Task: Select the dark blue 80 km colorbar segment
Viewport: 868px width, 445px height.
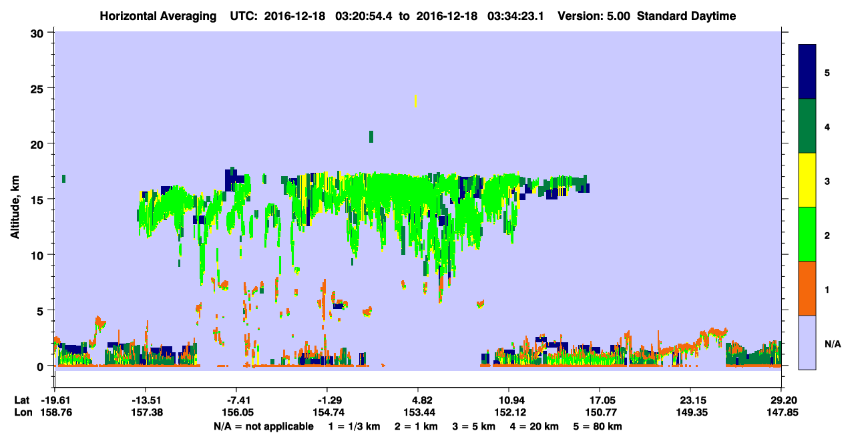Action: [x=807, y=72]
